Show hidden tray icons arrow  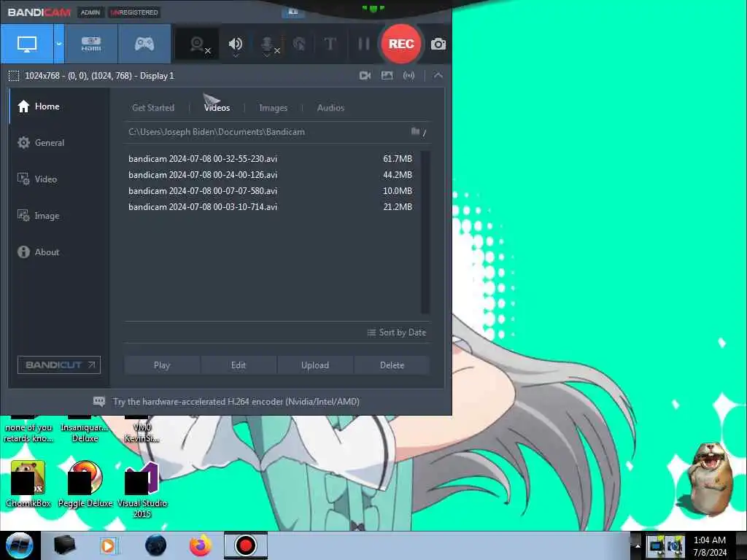click(638, 545)
